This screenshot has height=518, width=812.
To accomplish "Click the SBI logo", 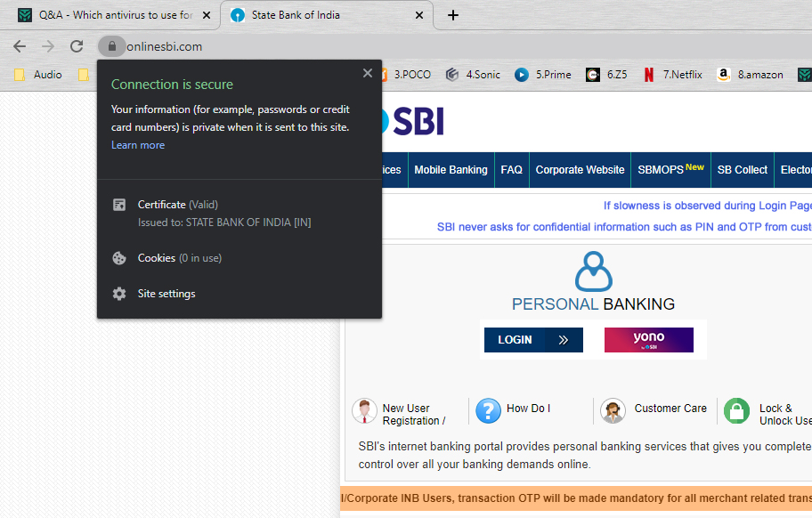I will [413, 122].
